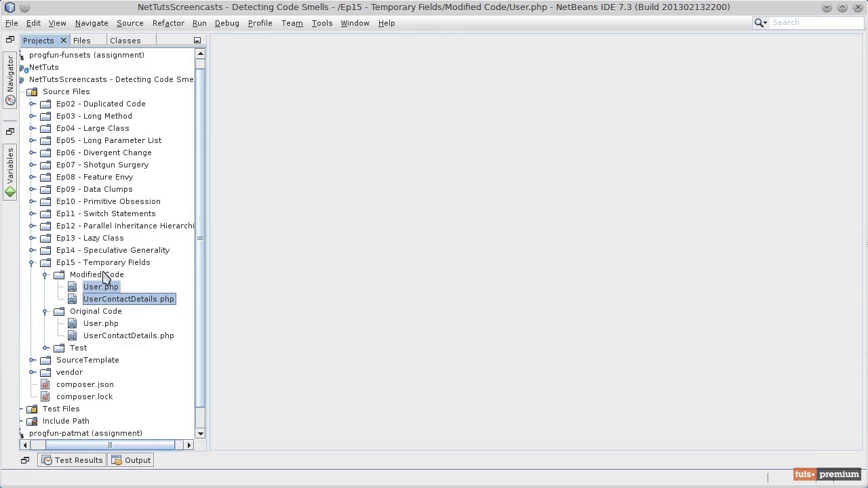Restore the left Navigator slide group icon
The height and width of the screenshot is (488, 868).
point(10,40)
